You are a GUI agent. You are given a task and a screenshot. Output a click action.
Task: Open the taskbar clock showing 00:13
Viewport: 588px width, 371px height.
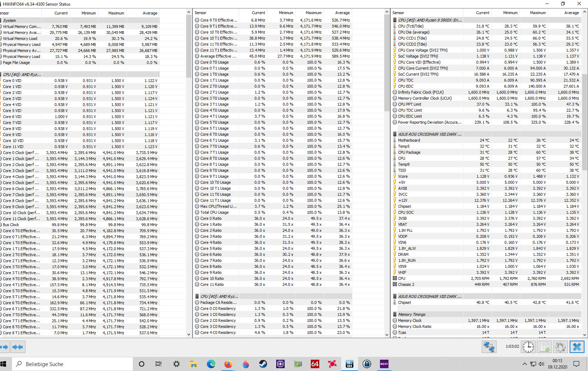point(558,364)
